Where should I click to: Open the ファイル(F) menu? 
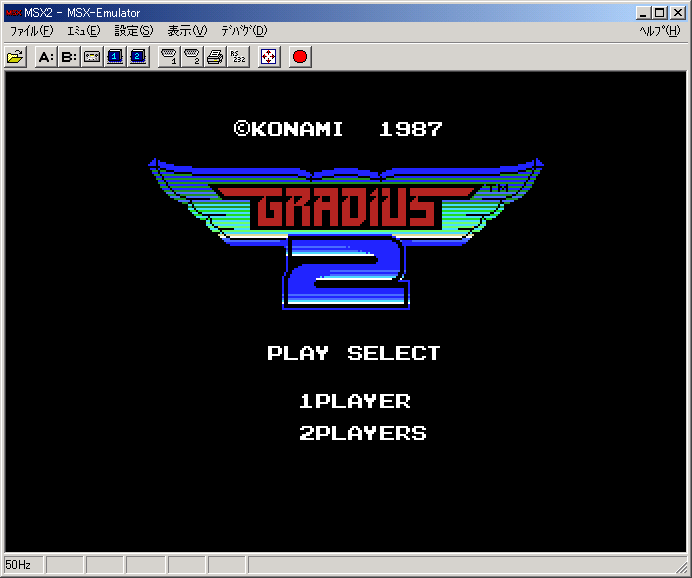click(31, 31)
